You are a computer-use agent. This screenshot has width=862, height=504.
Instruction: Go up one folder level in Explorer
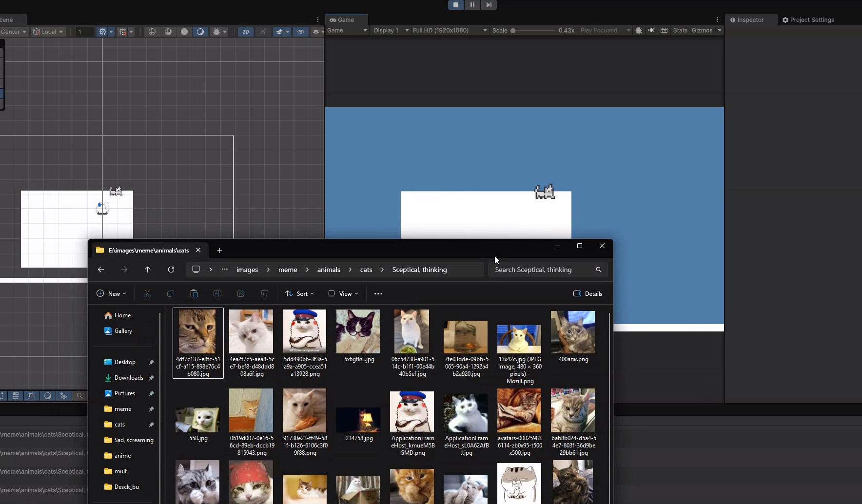pyautogui.click(x=148, y=270)
